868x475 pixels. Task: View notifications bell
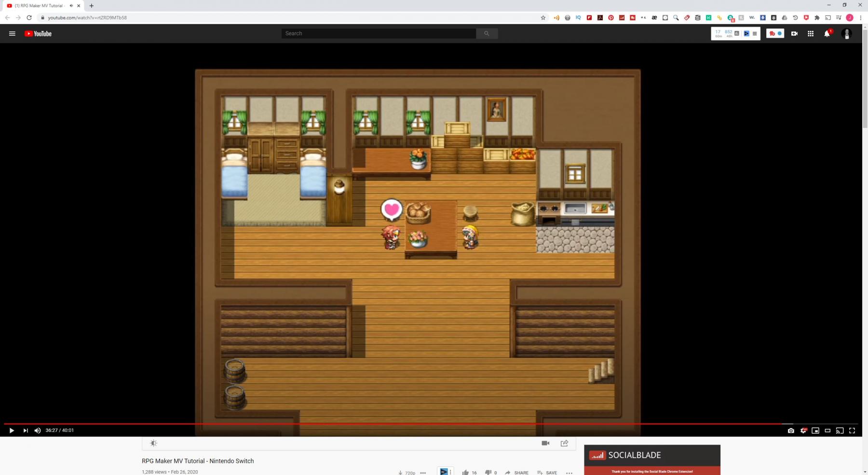pyautogui.click(x=827, y=33)
